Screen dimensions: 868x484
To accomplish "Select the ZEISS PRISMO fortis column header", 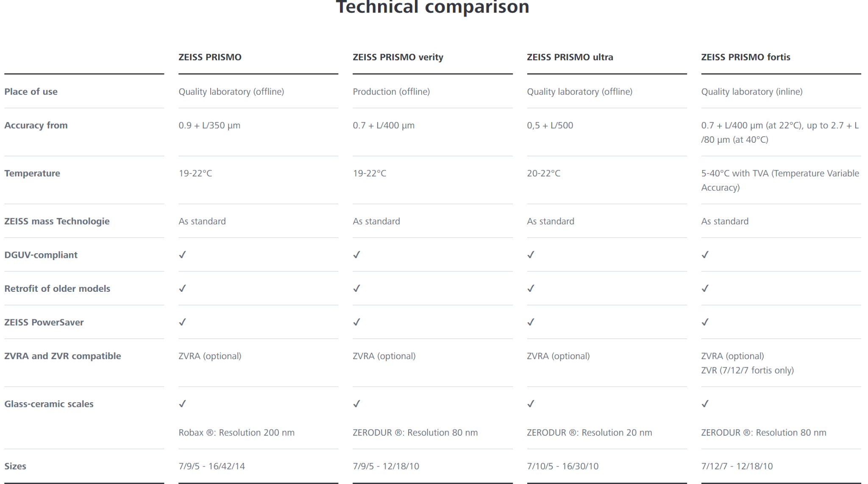I will click(746, 57).
